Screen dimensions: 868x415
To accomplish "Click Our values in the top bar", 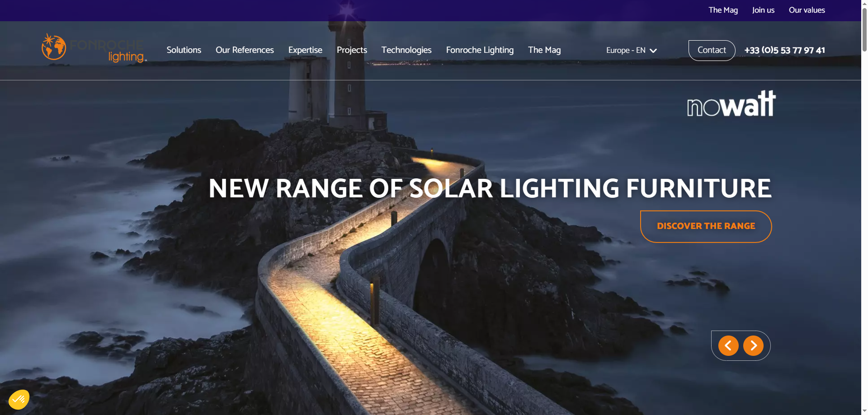I will [x=807, y=10].
